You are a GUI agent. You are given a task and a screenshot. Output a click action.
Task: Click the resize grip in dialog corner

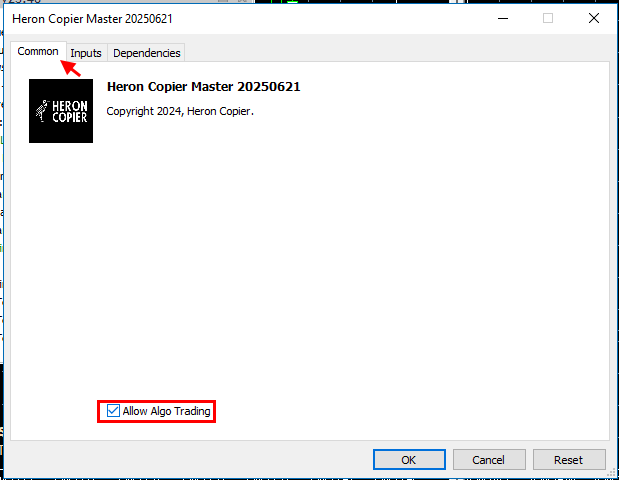(611, 472)
